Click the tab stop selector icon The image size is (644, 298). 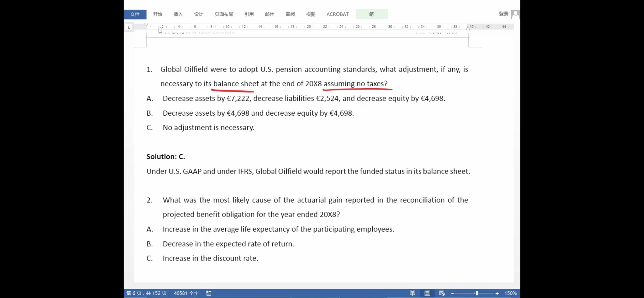[x=129, y=27]
